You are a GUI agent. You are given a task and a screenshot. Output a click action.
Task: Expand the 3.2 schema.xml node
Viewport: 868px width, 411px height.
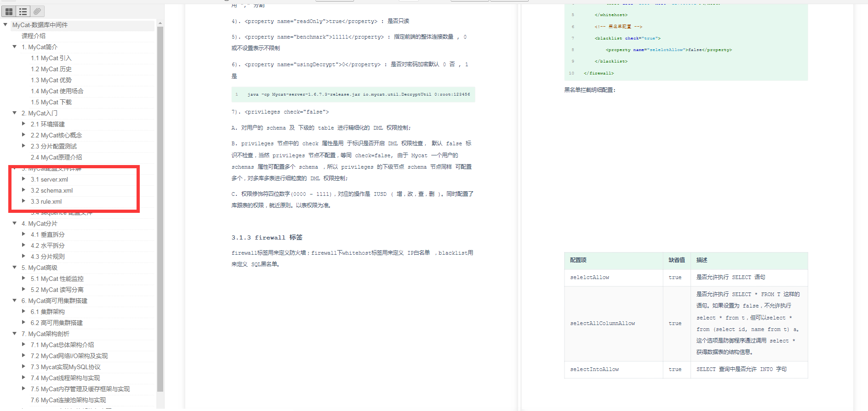(24, 190)
